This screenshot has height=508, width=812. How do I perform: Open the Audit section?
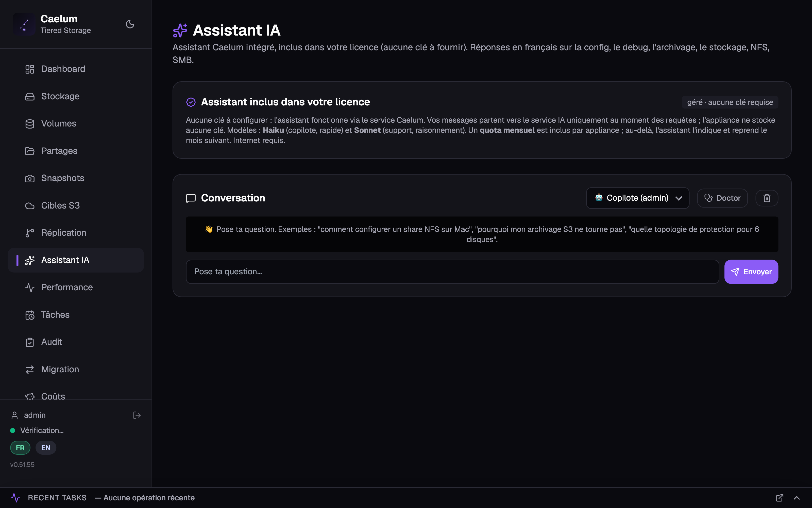(76, 342)
